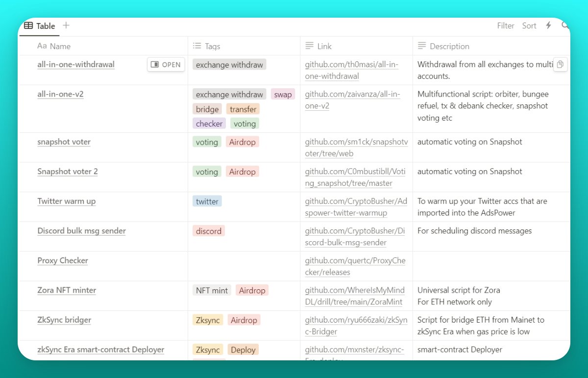The width and height of the screenshot is (588, 378).
Task: Open the all-in-one-v2 page
Action: coord(60,94)
